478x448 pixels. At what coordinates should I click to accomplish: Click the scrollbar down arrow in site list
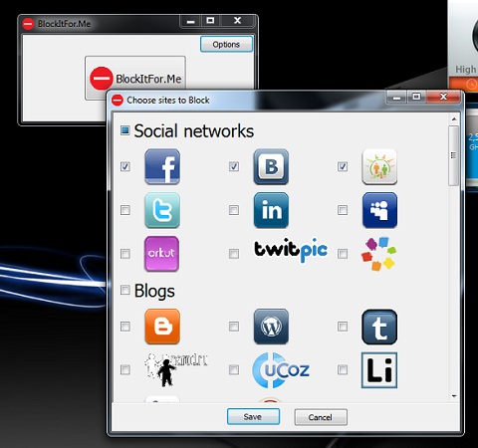click(454, 396)
